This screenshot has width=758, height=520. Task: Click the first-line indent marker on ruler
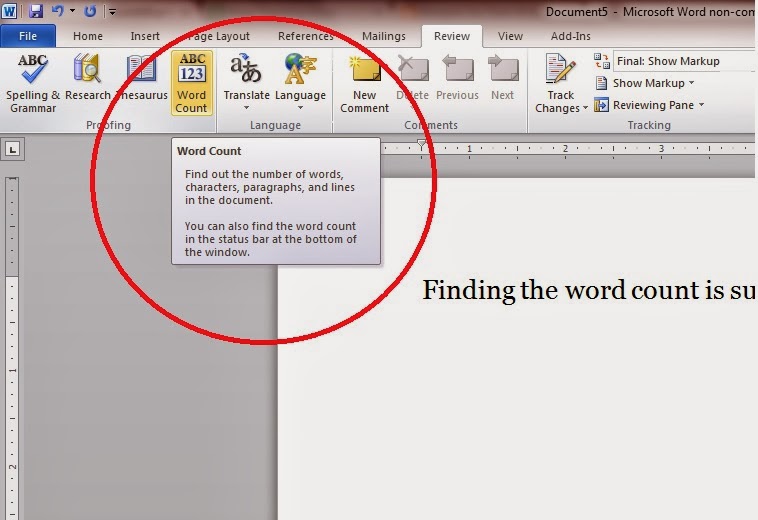[x=422, y=144]
